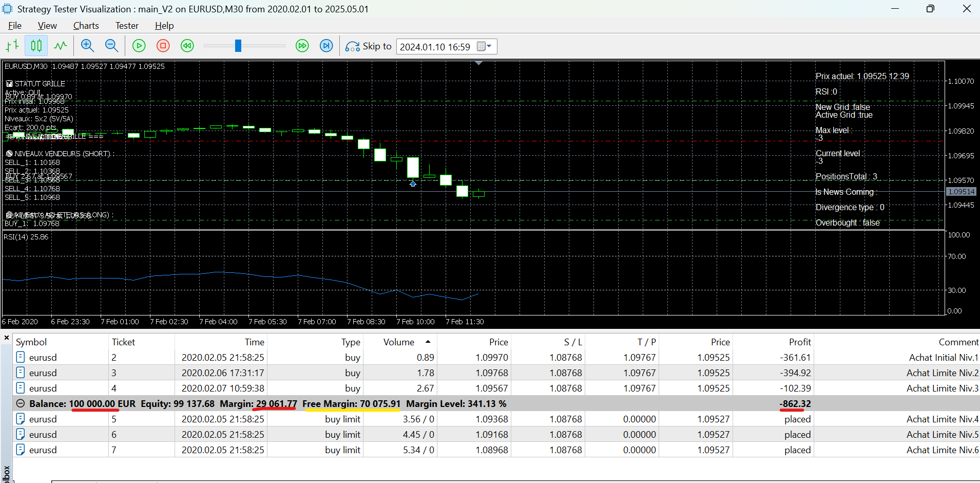Image resolution: width=980 pixels, height=483 pixels.
Task: Open the Tester menu
Action: 127,26
